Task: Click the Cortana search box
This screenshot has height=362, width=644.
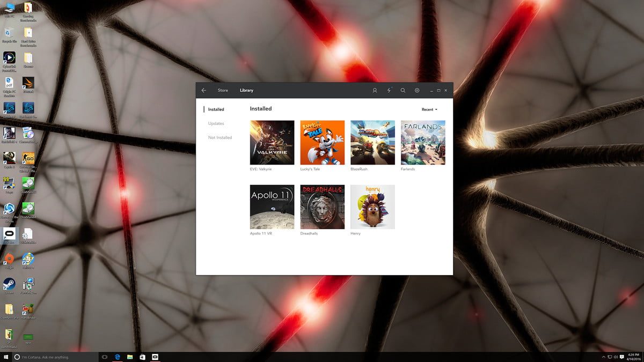Action: [x=55, y=357]
